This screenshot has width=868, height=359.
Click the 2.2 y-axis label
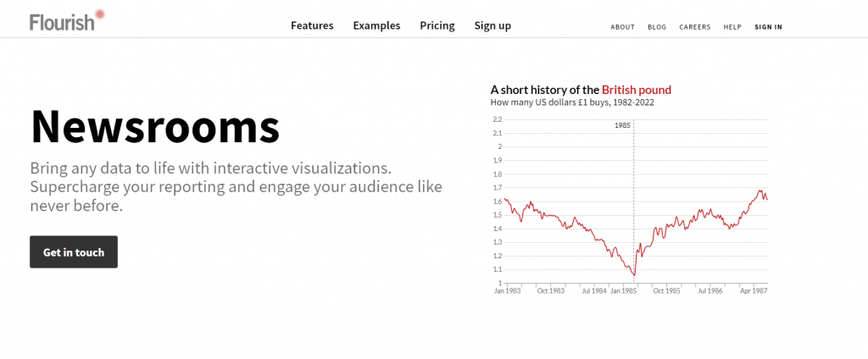pos(498,119)
